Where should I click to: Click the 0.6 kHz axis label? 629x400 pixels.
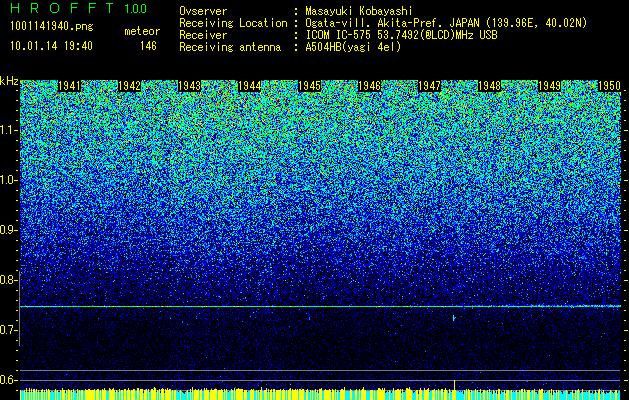(x=8, y=380)
